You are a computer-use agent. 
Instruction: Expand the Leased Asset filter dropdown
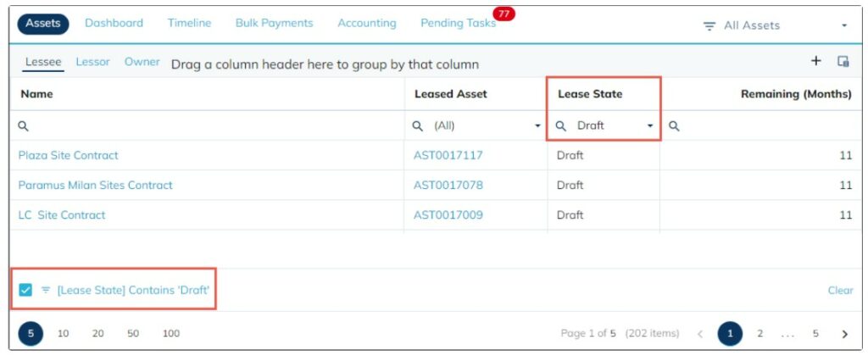(537, 126)
